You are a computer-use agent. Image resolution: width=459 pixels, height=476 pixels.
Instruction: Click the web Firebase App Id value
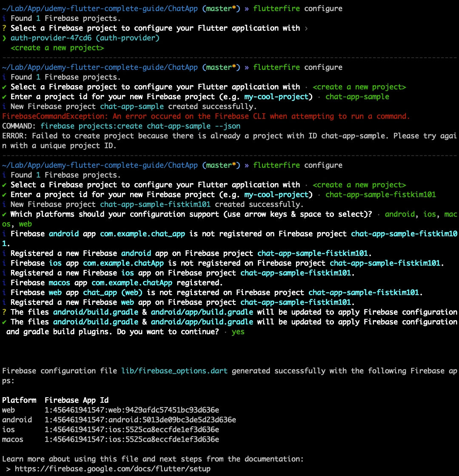tap(132, 410)
